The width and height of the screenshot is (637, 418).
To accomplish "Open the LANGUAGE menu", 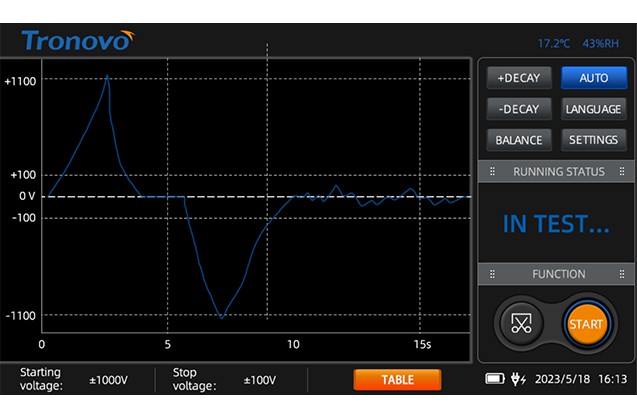I will pos(593,109).
